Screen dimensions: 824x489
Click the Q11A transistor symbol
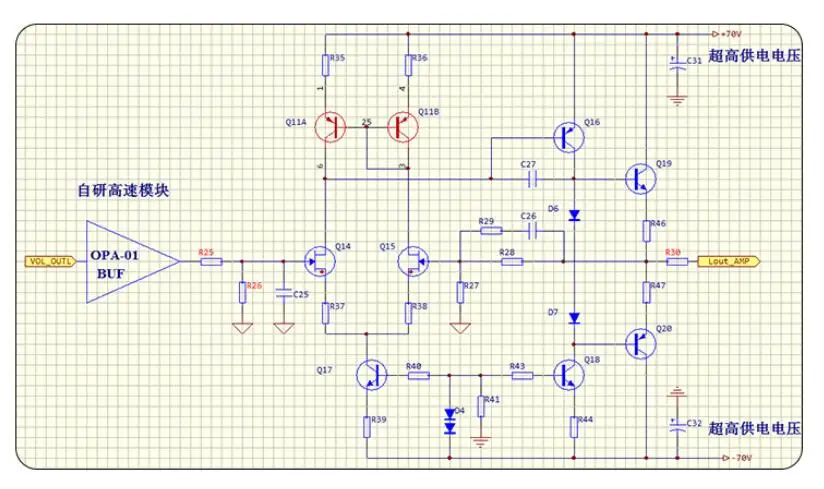pos(330,127)
